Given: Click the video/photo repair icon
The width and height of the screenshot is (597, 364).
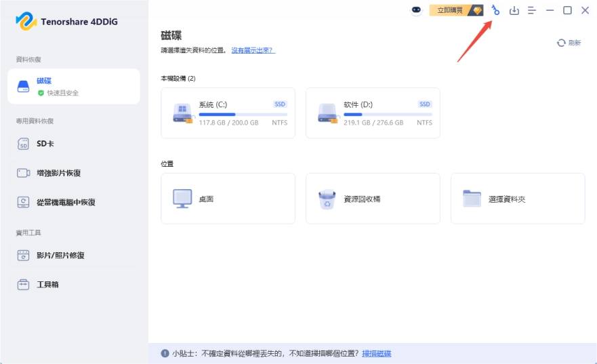Looking at the screenshot, I should (x=23, y=255).
